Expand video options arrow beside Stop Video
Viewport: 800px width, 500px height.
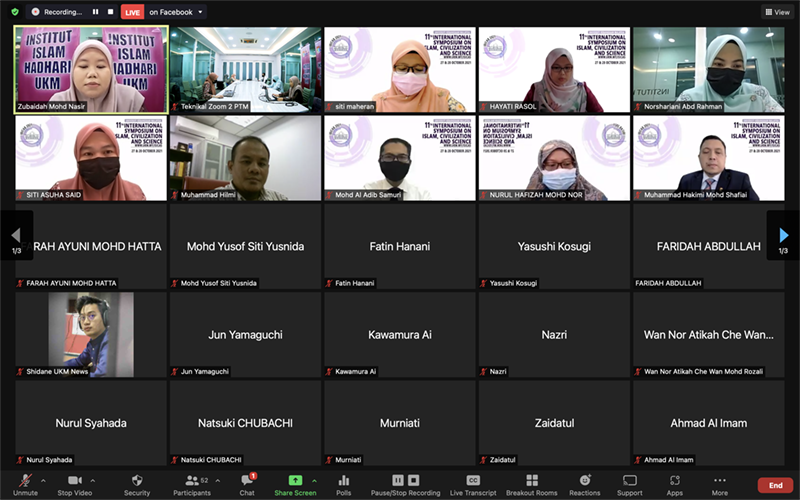pos(97,480)
